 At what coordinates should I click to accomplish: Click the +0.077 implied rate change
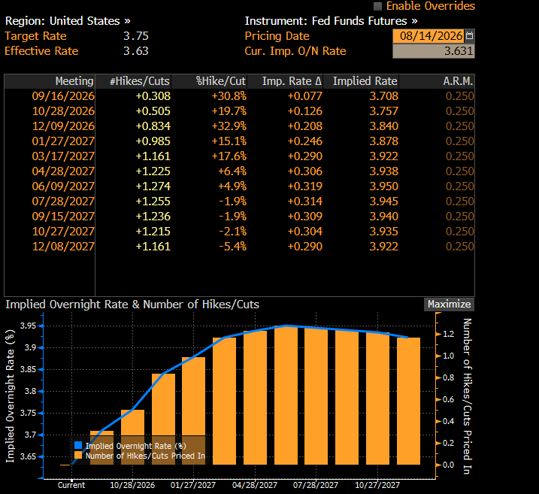(305, 96)
